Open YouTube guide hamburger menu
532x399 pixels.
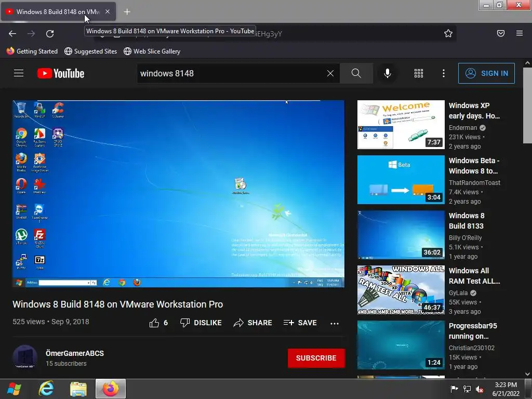19,73
